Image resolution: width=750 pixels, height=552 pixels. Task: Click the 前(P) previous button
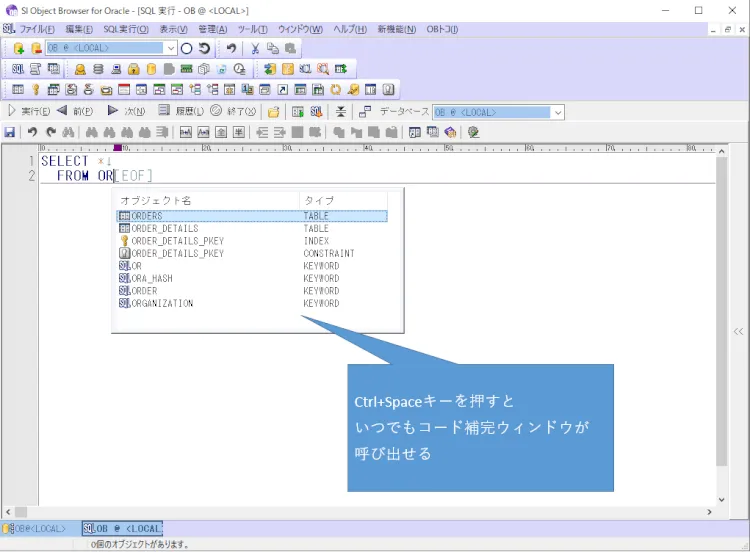pos(75,111)
